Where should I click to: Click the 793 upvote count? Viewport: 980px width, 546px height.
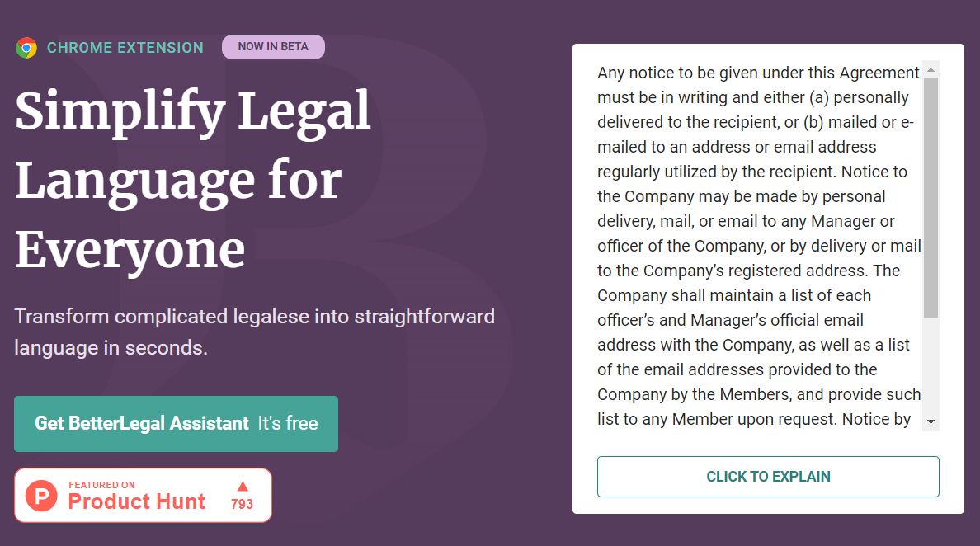pyautogui.click(x=242, y=504)
